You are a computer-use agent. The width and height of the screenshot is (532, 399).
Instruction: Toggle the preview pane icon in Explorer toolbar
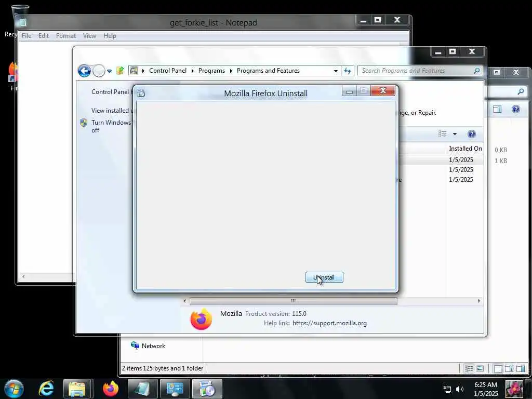(497, 109)
